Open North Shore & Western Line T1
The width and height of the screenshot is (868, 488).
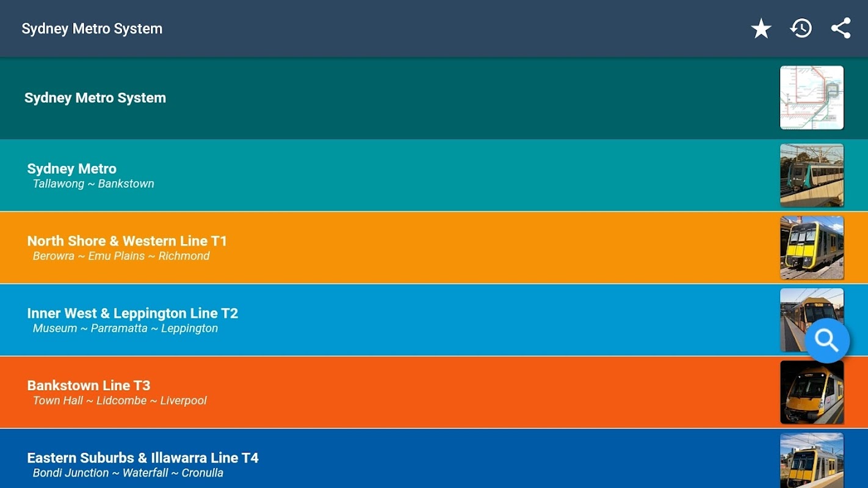tap(434, 248)
